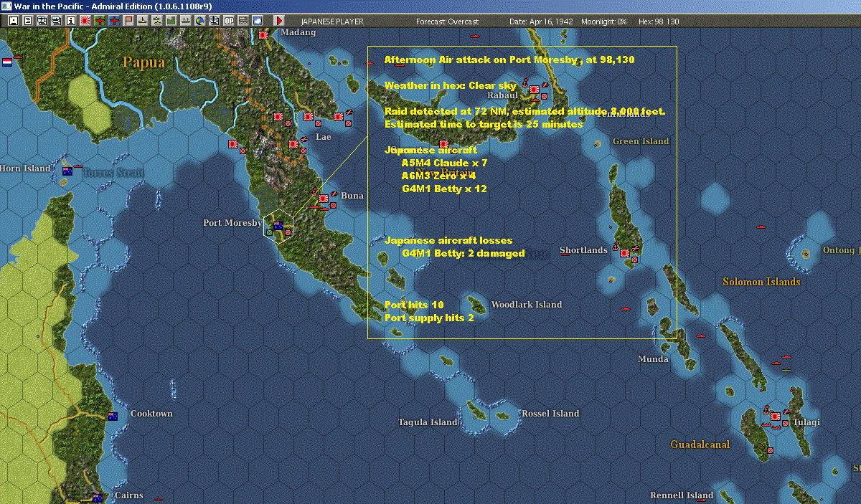Click the 'Hex: 98 130' status text
Viewport: 861px width, 504px height.
657,22
